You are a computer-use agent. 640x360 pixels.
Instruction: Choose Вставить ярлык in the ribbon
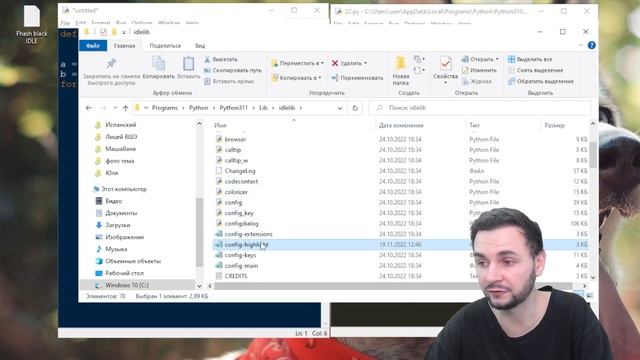(x=229, y=81)
